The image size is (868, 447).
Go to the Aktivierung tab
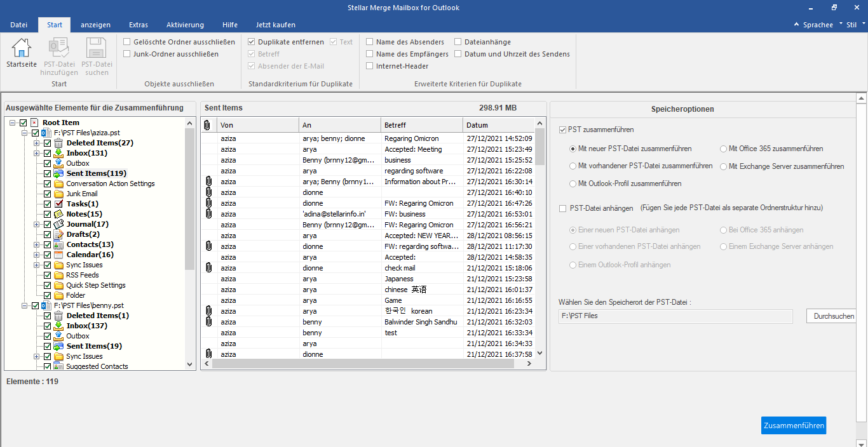pos(185,25)
